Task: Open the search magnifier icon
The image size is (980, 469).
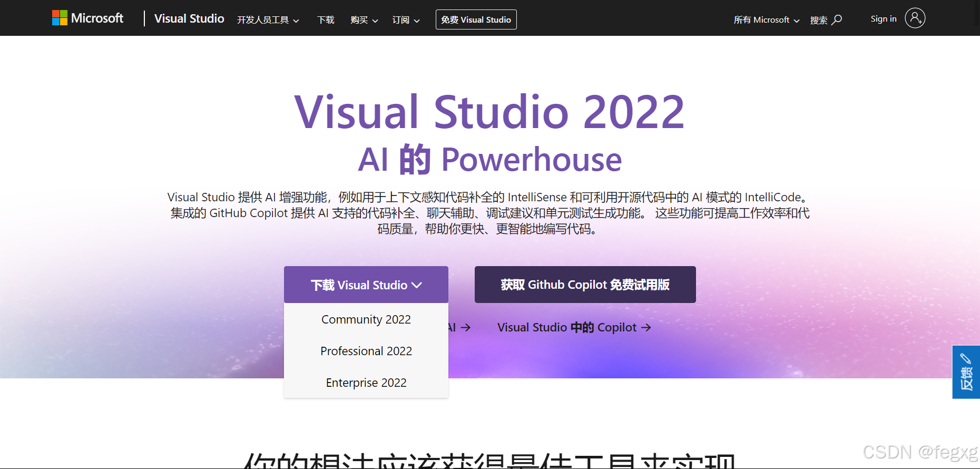Action: 837,19
